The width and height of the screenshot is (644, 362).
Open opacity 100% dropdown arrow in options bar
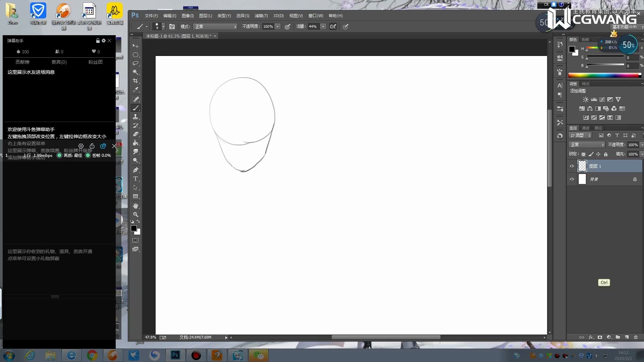coord(277,26)
